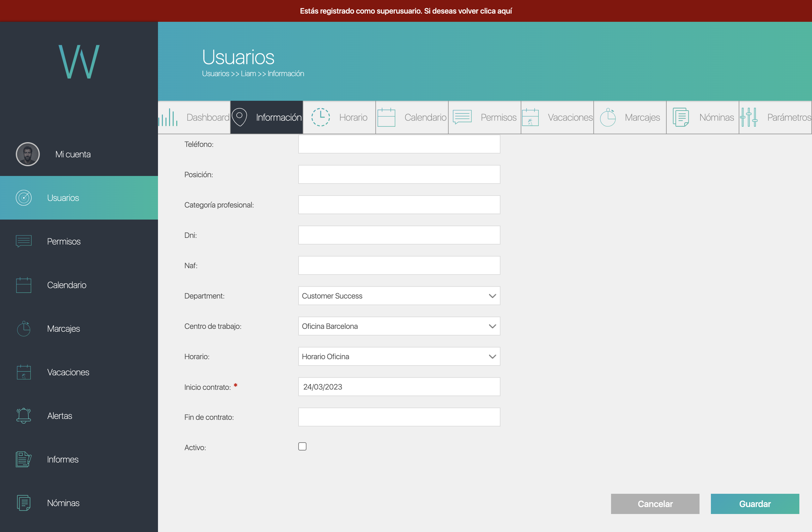Click the Marcajes stopwatch icon in sidebar
812x532 pixels.
(24, 329)
